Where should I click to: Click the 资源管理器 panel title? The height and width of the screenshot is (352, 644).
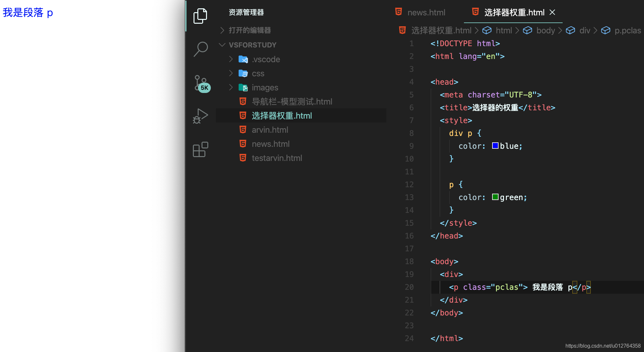[x=246, y=12]
